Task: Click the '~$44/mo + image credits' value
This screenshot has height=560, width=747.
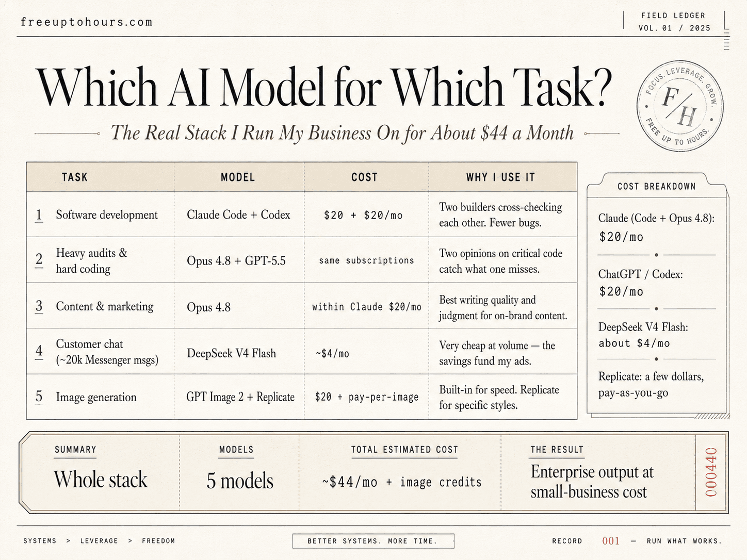Action: coord(402,482)
